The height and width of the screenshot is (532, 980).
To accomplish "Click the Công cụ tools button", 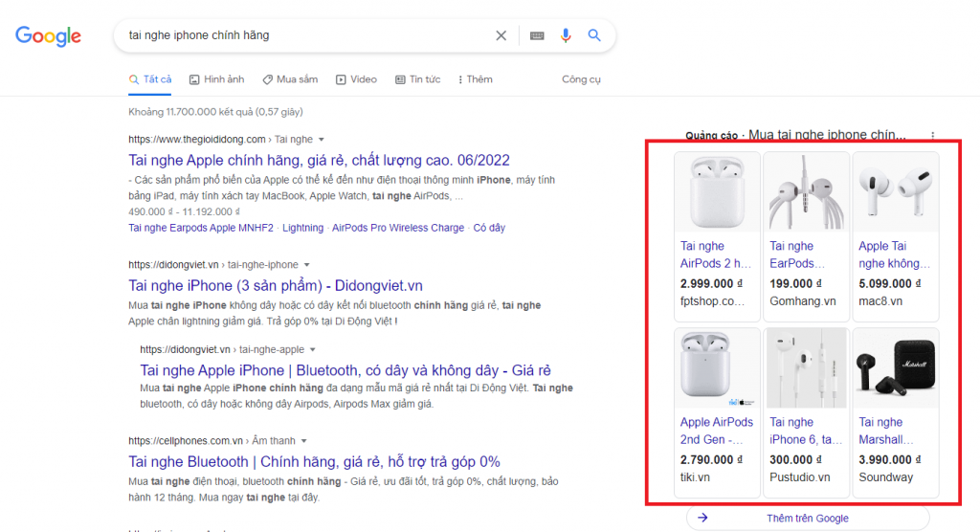I will pyautogui.click(x=581, y=79).
